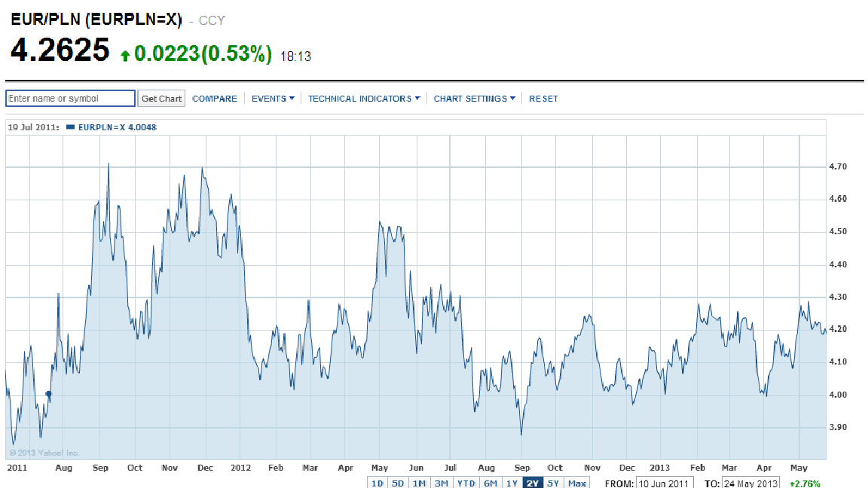Switch chart to YTD range
The width and height of the screenshot is (868, 488).
tap(466, 483)
